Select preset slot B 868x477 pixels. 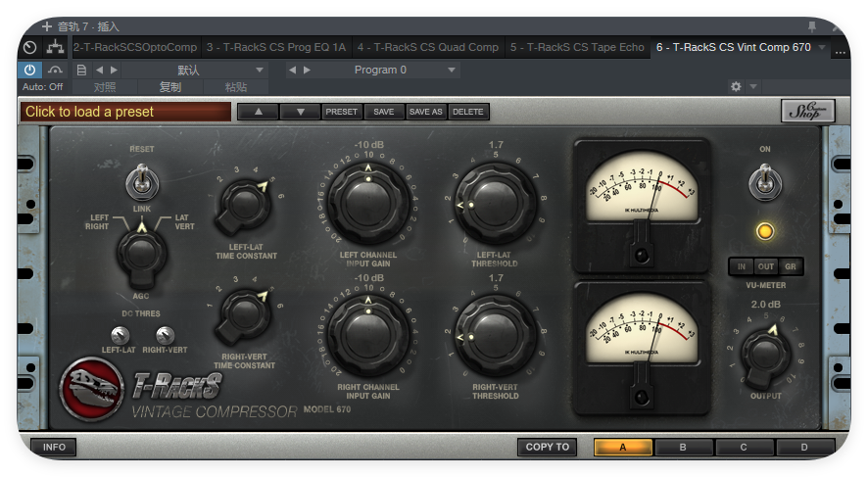click(683, 447)
